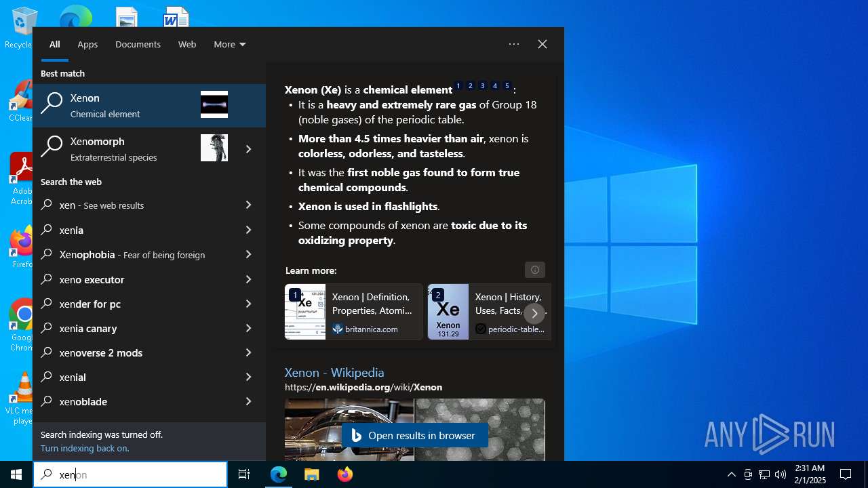Close the search panel with X
868x488 pixels.
tap(542, 44)
